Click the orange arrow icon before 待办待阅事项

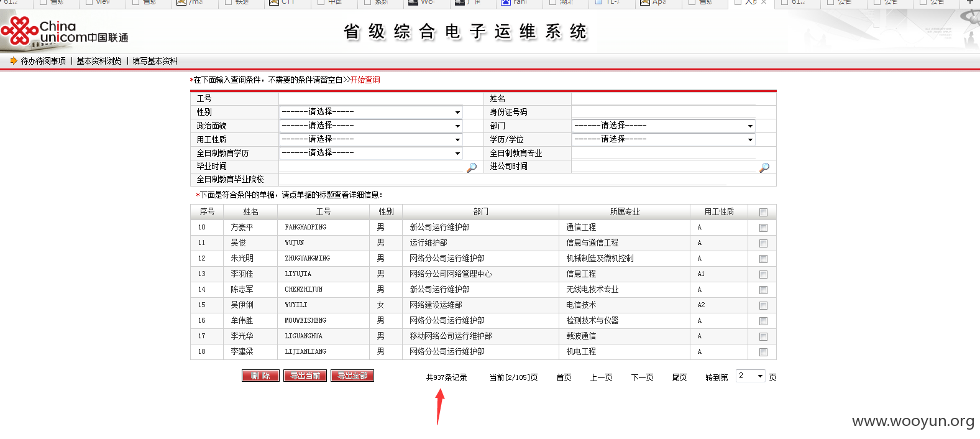(x=14, y=61)
